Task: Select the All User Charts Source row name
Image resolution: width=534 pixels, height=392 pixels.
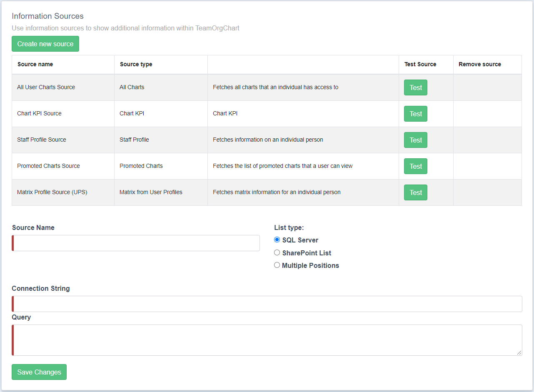Action: tap(46, 87)
